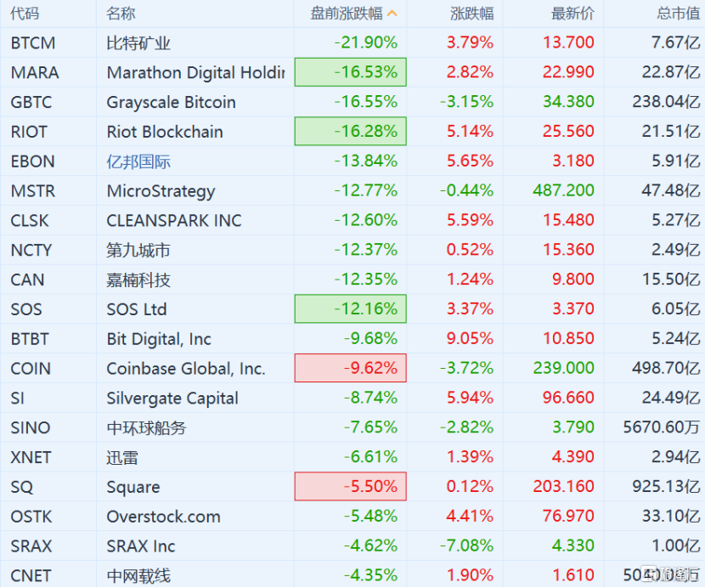Click the sort arrow beside 盘前涨跌幅

[x=392, y=14]
